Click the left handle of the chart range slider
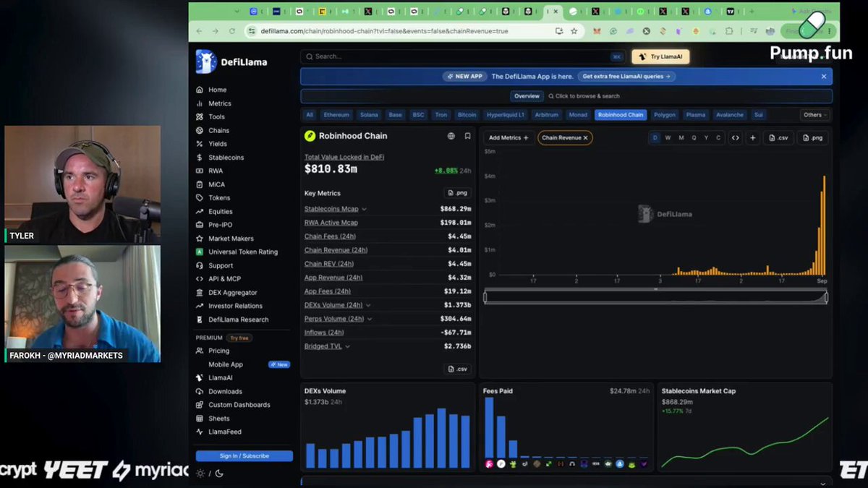 pyautogui.click(x=485, y=297)
